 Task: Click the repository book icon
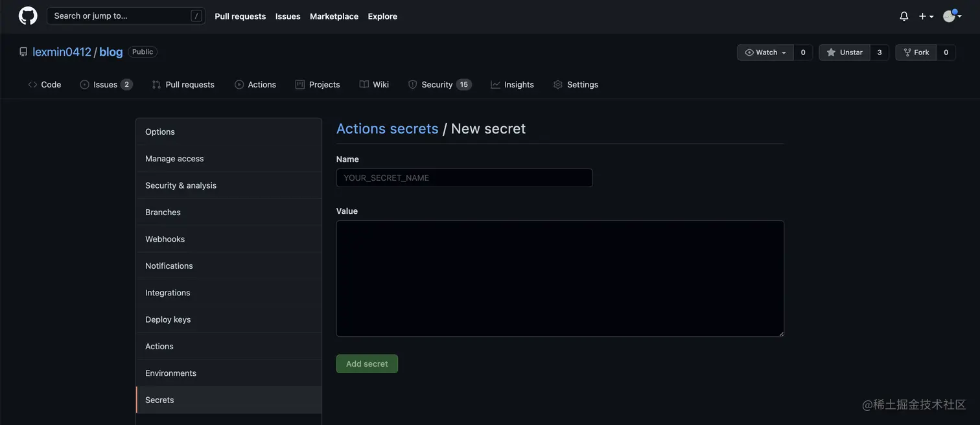click(x=23, y=52)
